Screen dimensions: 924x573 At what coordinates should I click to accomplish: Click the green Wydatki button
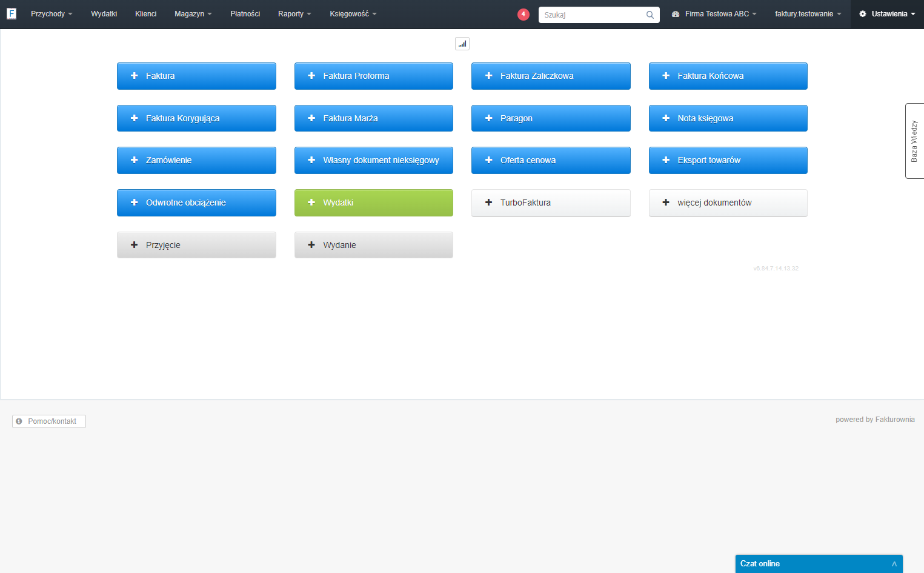pos(374,203)
